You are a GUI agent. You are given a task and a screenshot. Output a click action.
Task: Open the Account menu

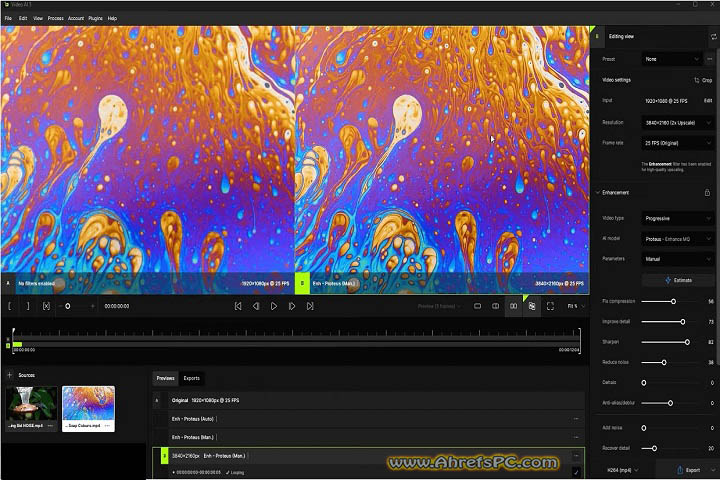coord(76,18)
